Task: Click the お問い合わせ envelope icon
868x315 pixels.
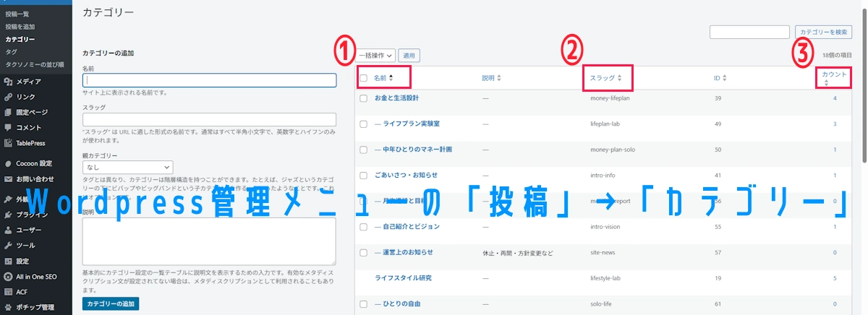Action: pos(8,178)
